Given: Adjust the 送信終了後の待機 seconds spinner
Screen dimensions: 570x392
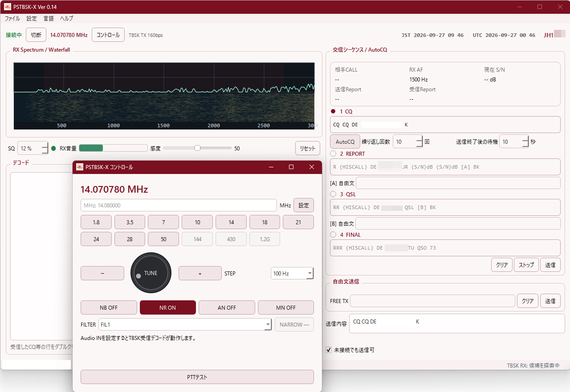Looking at the screenshot, I should pyautogui.click(x=514, y=141).
